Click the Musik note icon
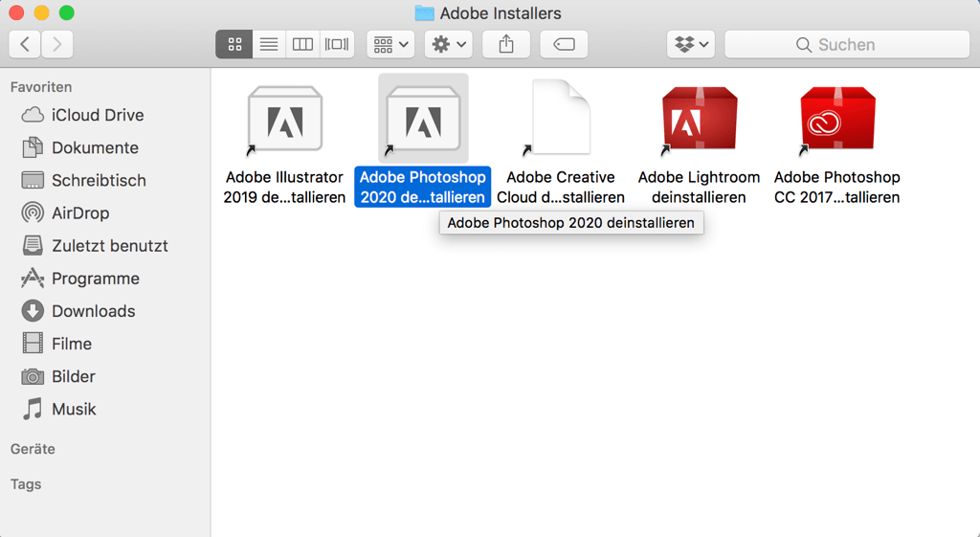Image resolution: width=980 pixels, height=537 pixels. click(33, 409)
